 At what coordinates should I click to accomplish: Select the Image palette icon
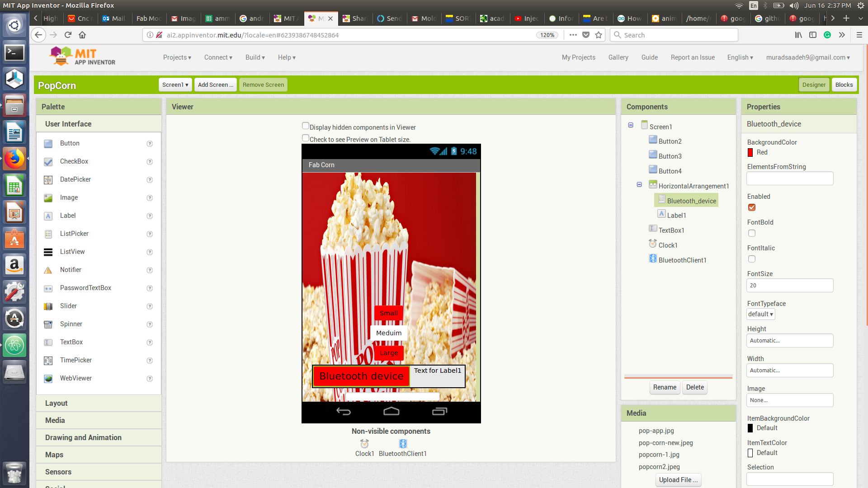(x=48, y=198)
